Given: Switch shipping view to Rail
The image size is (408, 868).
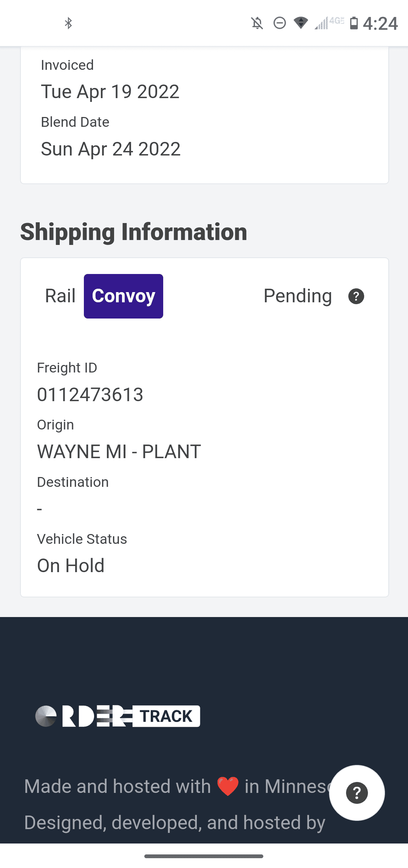Looking at the screenshot, I should pos(60,296).
